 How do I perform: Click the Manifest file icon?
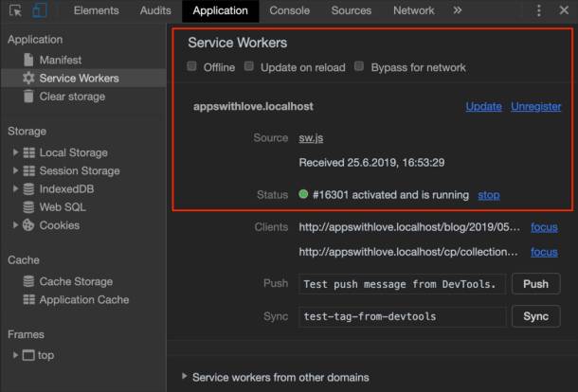(28, 60)
